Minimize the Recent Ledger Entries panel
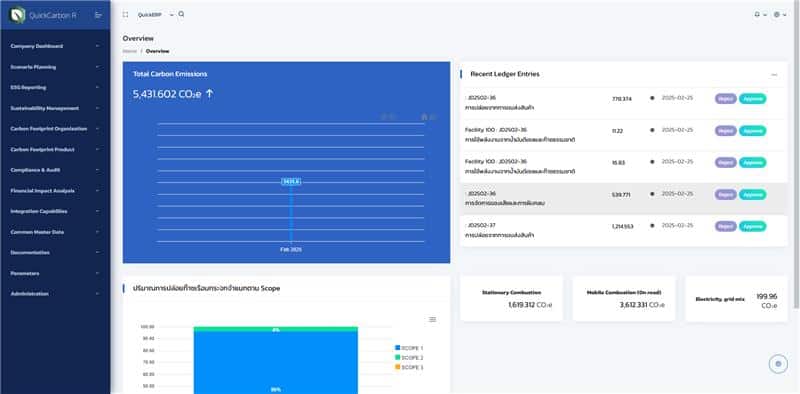 [x=774, y=75]
